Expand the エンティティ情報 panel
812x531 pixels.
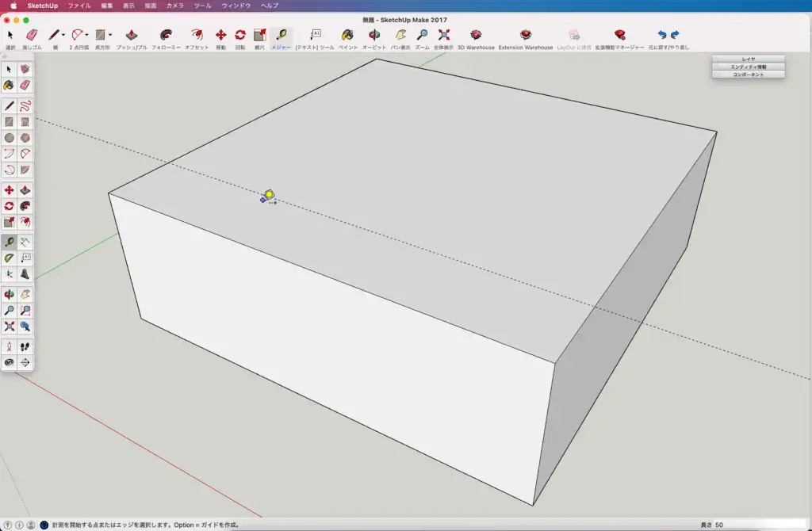click(749, 67)
